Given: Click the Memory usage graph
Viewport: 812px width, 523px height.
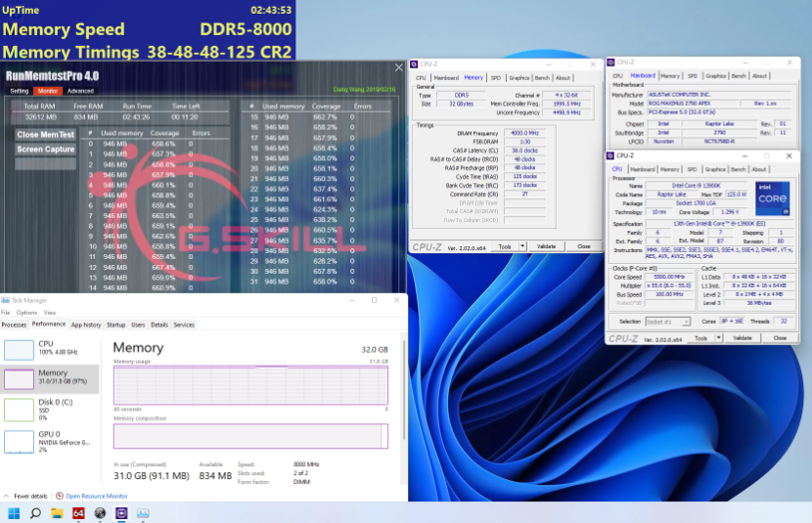Looking at the screenshot, I should click(x=250, y=385).
